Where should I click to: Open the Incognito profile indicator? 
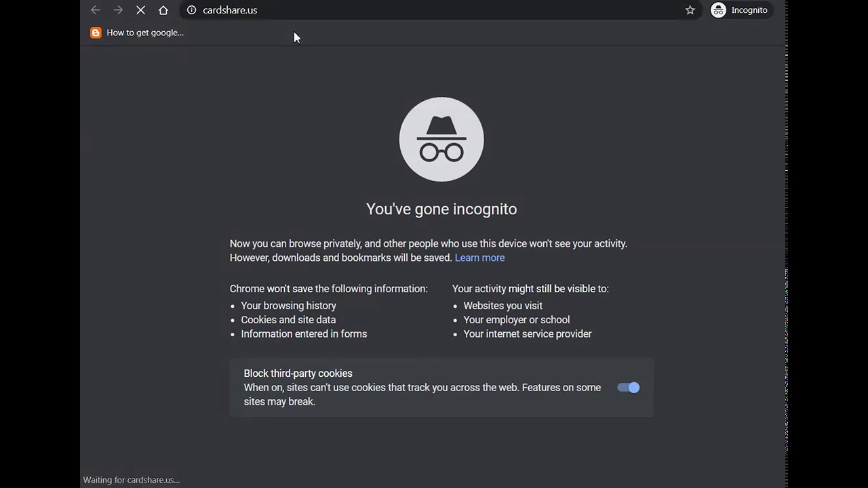point(740,10)
